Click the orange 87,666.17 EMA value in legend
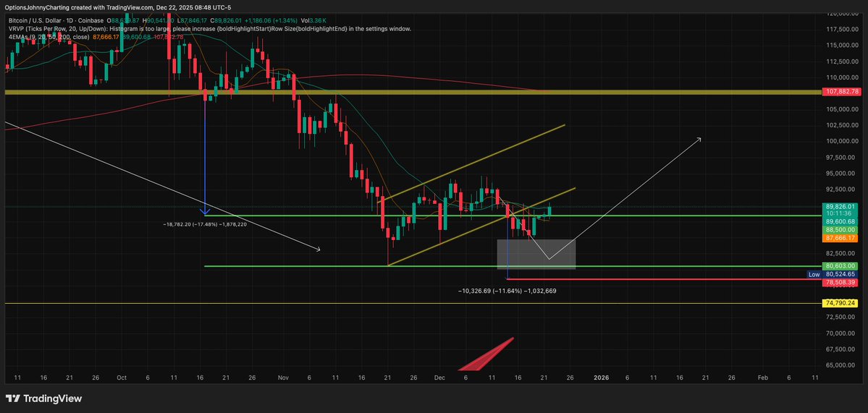The width and height of the screenshot is (868, 413). [x=105, y=36]
